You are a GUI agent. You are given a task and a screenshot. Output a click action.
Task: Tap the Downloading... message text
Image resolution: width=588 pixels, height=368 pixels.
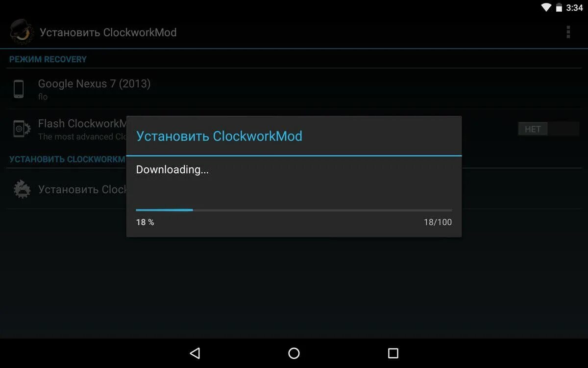172,170
